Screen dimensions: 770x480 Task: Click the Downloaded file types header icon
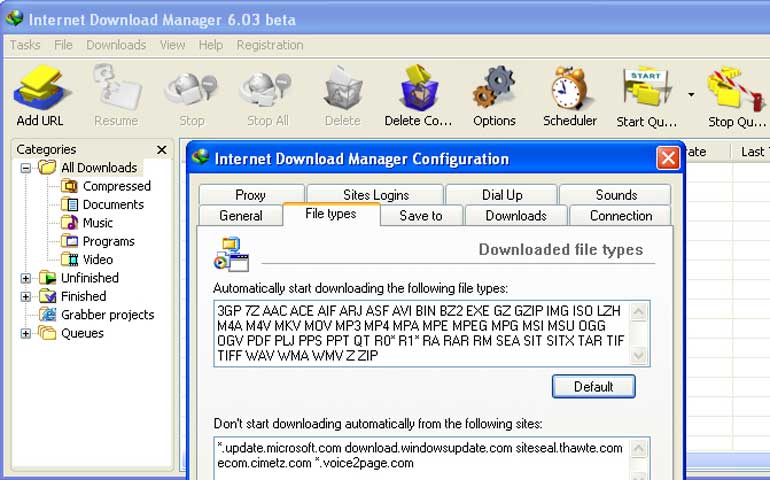tap(231, 254)
